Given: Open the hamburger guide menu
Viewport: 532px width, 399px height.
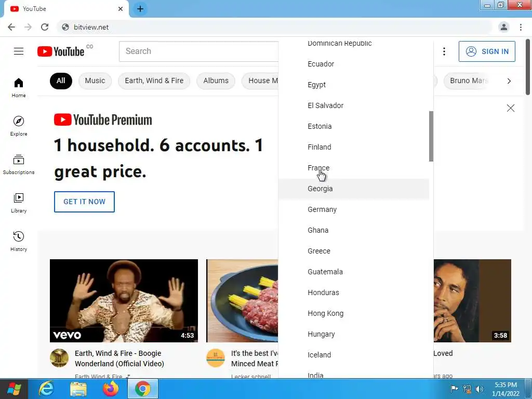Looking at the screenshot, I should pos(19,51).
